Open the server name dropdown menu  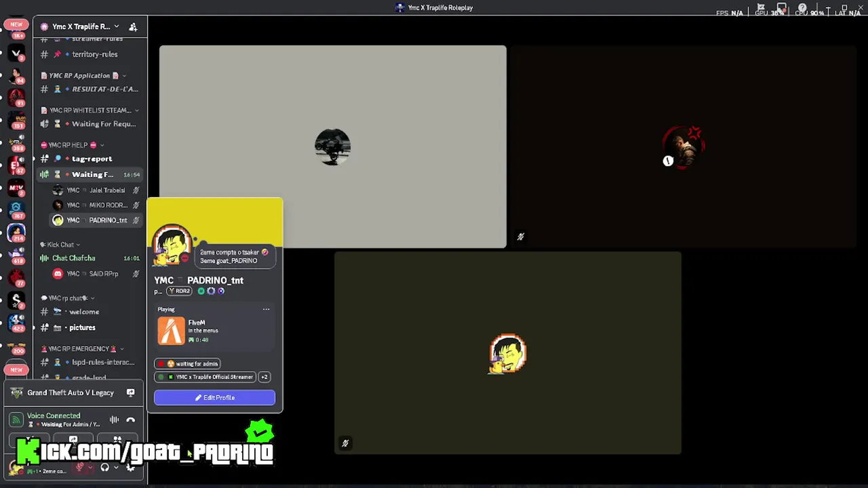click(x=117, y=26)
